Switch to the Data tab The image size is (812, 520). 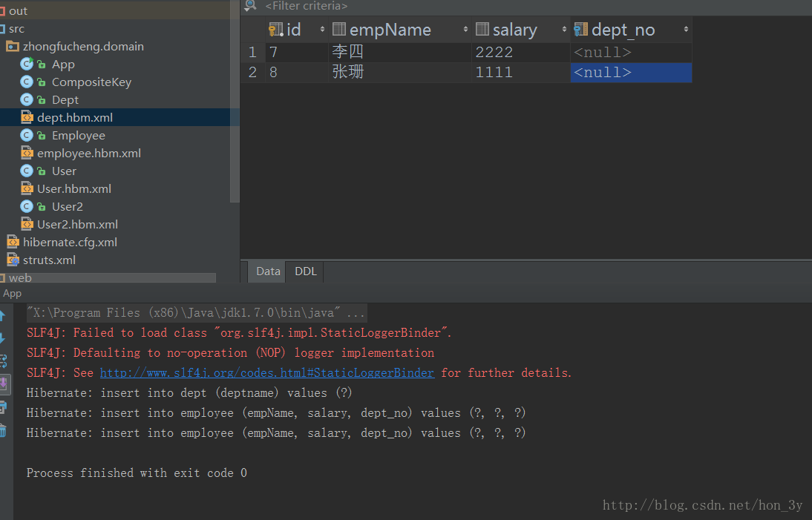point(268,271)
